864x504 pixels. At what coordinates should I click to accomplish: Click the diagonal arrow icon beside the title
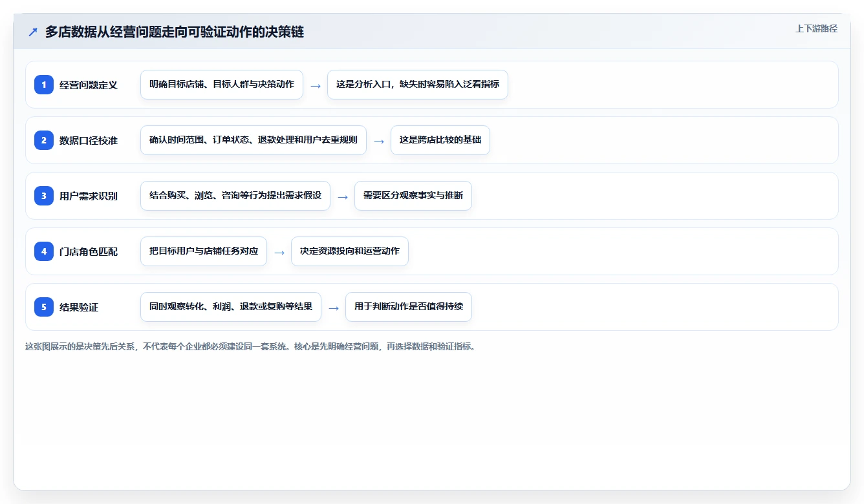click(x=33, y=32)
